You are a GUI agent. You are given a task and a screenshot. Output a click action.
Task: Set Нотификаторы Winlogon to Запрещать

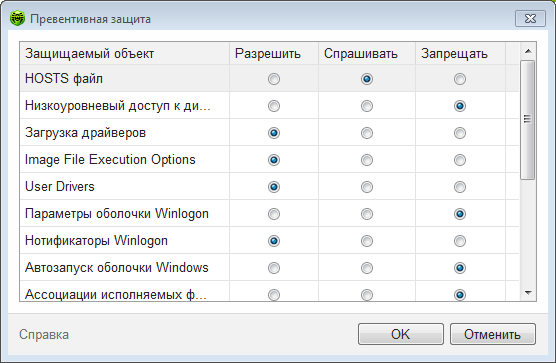[x=460, y=241]
